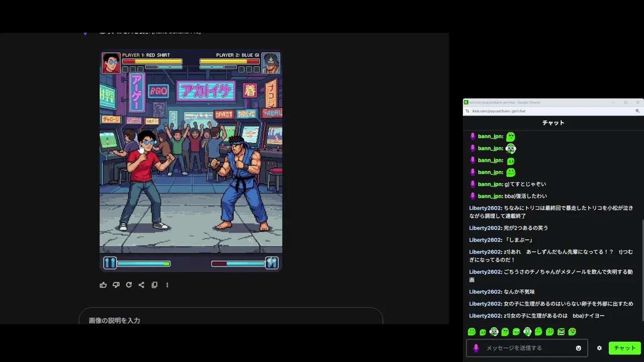The height and width of the screenshot is (362, 644).
Task: Click Liberty2602 beside 'ちなみにトリコは最終回で' message
Action: [486, 208]
